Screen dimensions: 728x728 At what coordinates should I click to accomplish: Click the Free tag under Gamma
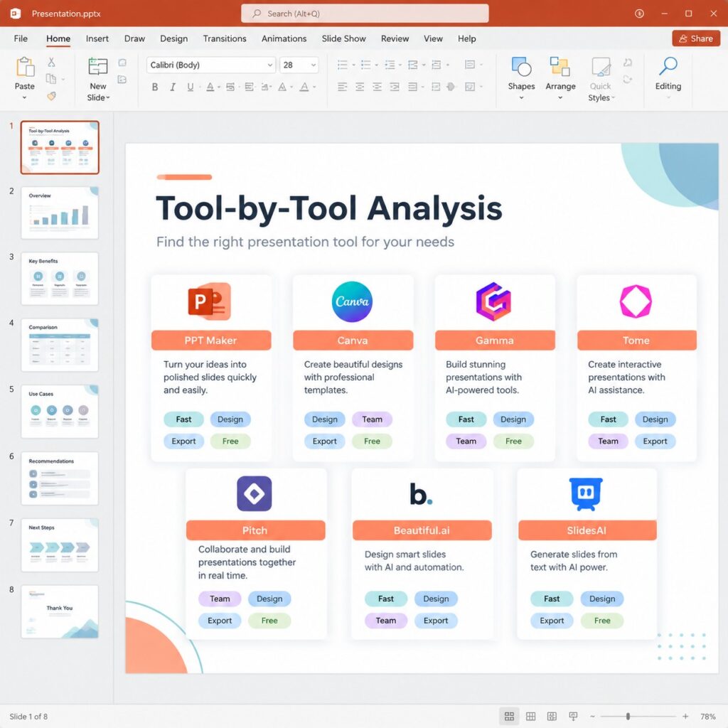[x=513, y=441]
